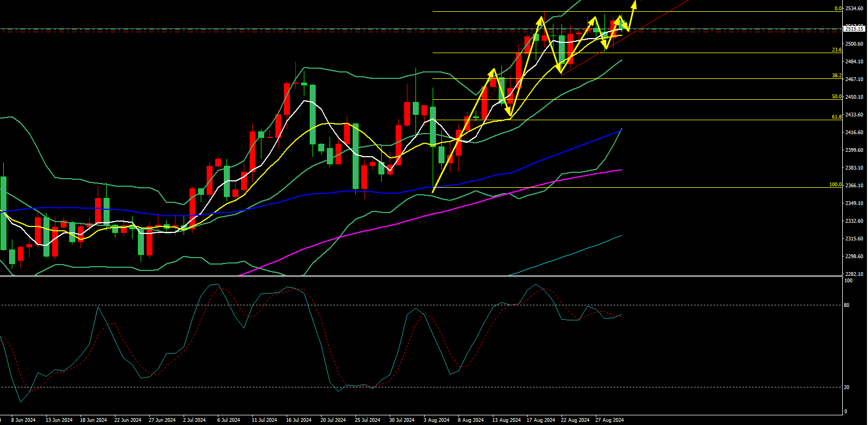Click the 17 Aug 2024 date label

pyautogui.click(x=541, y=420)
